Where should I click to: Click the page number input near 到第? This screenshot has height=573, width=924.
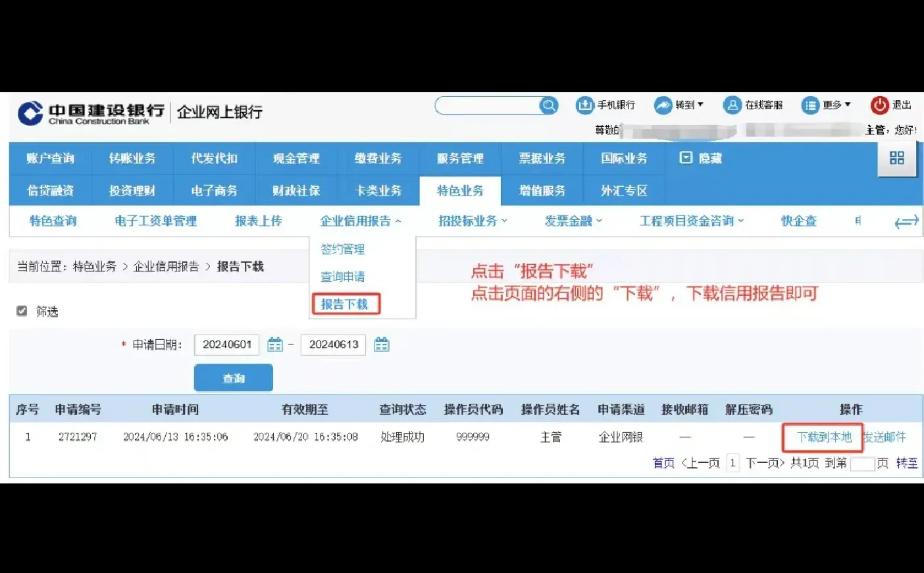tap(863, 463)
